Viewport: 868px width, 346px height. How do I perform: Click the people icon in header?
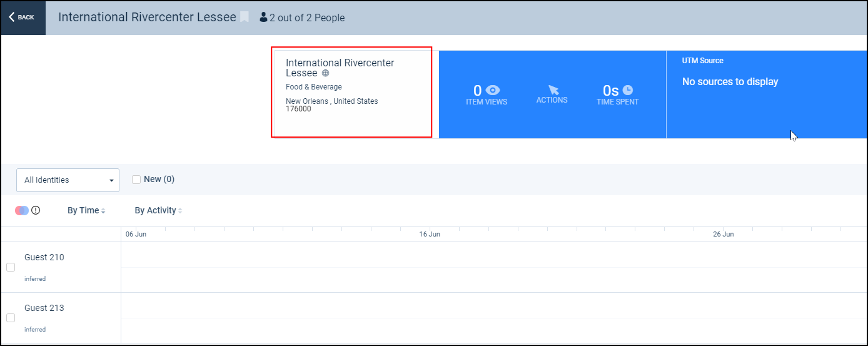(263, 18)
